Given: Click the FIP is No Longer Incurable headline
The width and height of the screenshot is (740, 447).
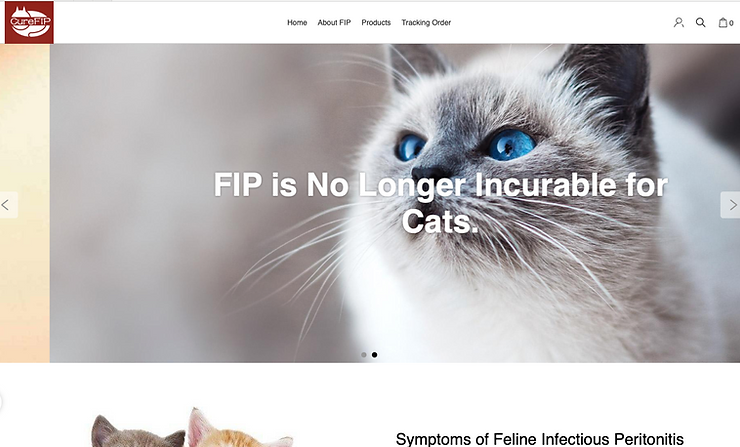Looking at the screenshot, I should (x=440, y=202).
